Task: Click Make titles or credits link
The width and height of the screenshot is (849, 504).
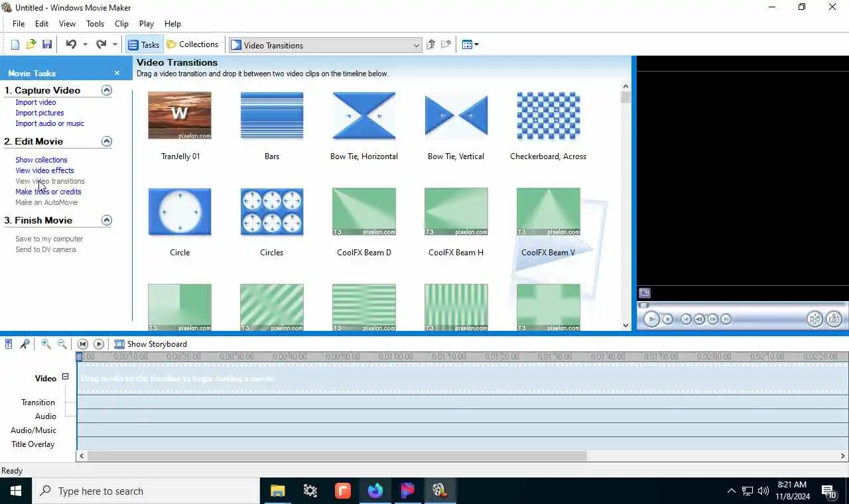Action: 48,192
